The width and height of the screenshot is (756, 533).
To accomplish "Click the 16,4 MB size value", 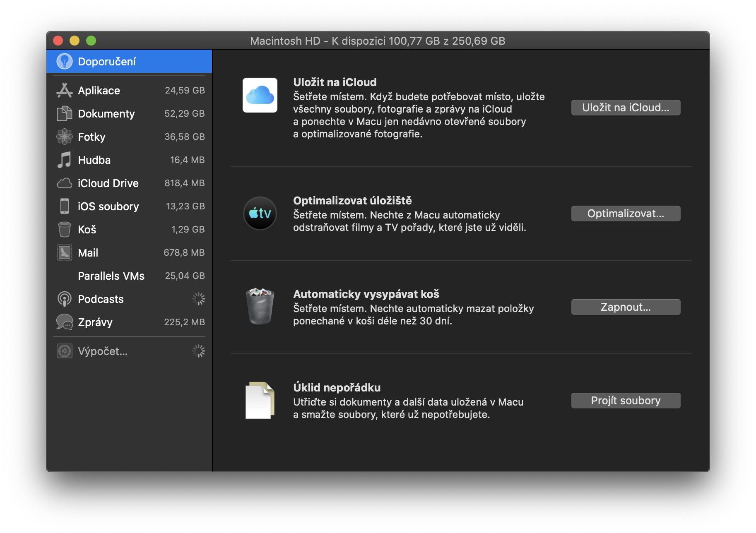I will (x=187, y=160).
